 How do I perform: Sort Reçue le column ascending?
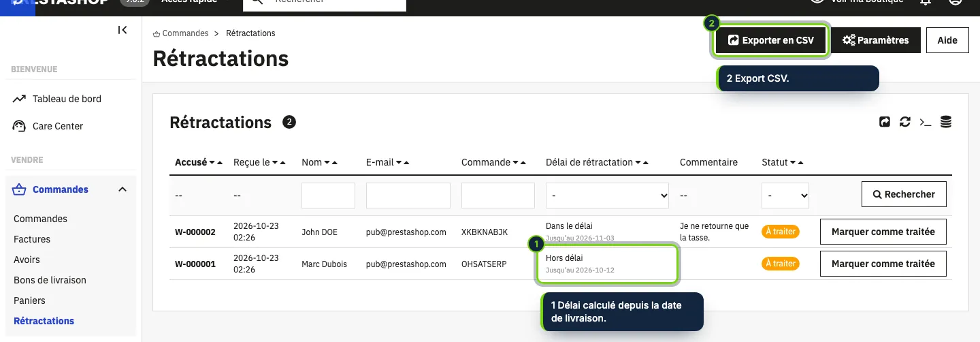point(283,163)
